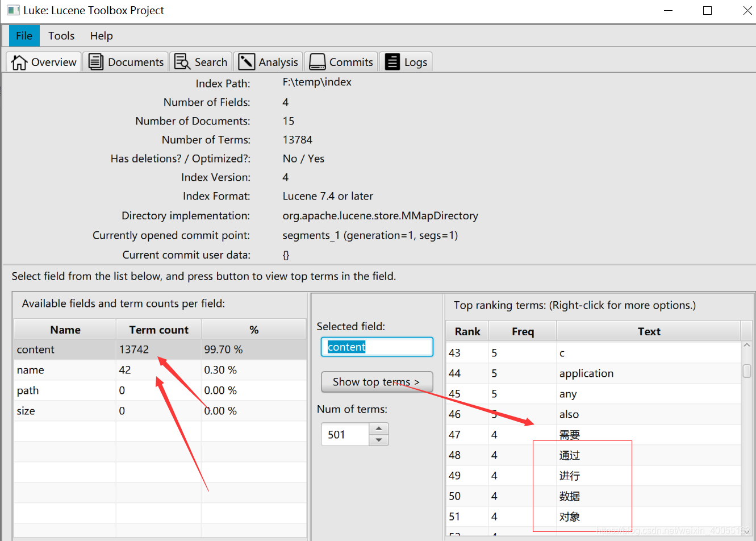The height and width of the screenshot is (541, 756).
Task: Click term count 13742 cell
Action: 158,349
